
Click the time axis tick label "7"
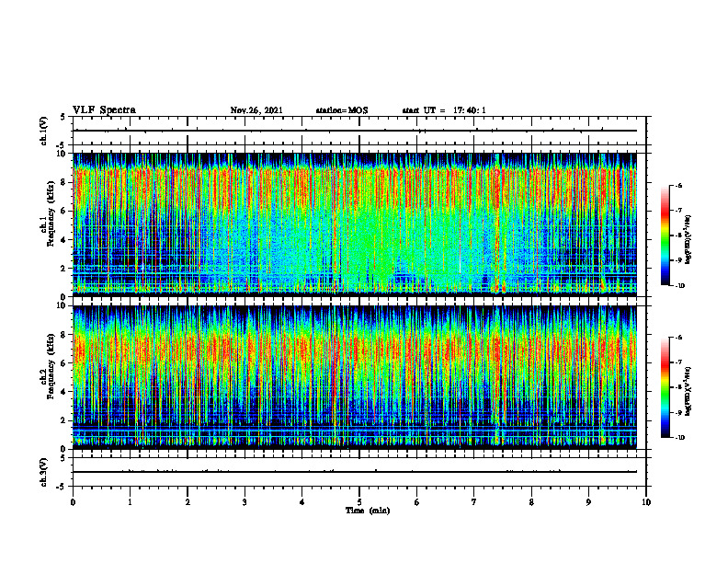click(474, 502)
